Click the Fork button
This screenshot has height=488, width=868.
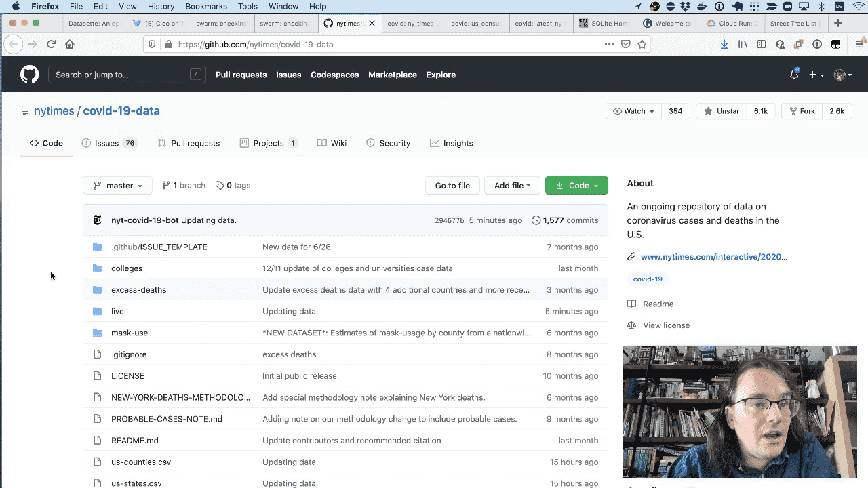pos(802,111)
